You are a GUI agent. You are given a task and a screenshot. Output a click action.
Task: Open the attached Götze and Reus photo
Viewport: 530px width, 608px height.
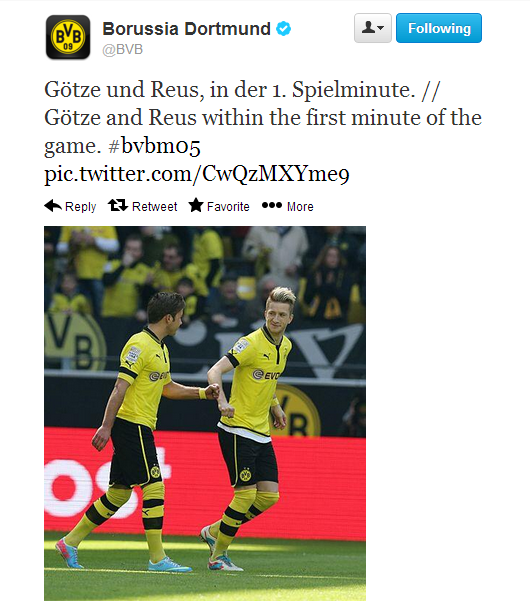pyautogui.click(x=205, y=413)
